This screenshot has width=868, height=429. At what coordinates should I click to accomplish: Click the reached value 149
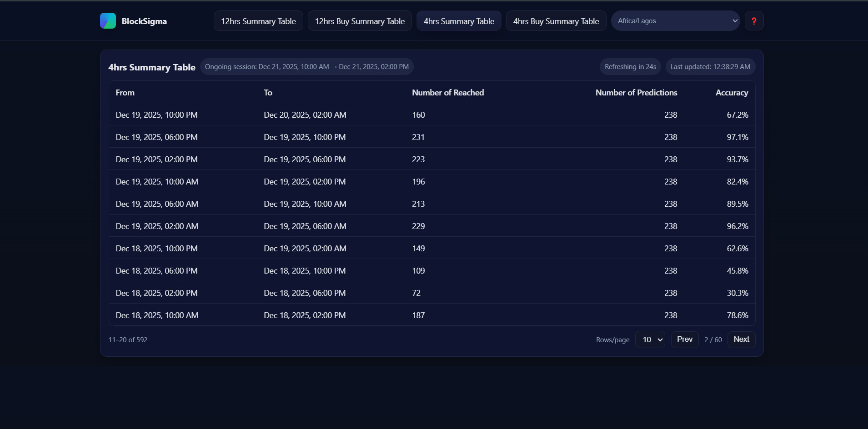(x=418, y=249)
